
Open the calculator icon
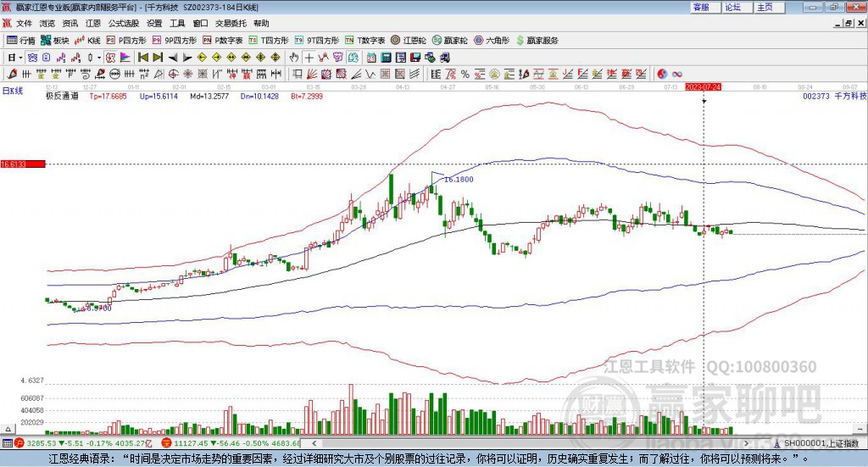pos(386,58)
